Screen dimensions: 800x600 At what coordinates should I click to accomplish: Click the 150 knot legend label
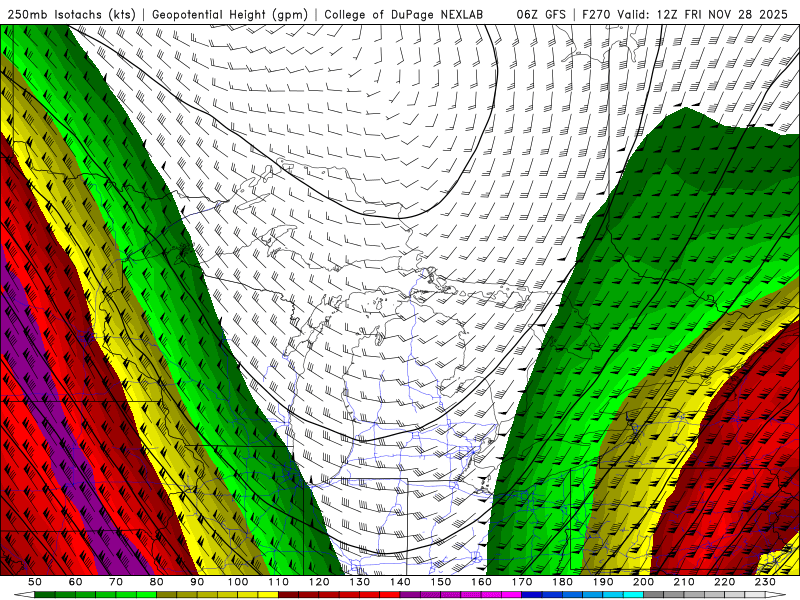tap(440, 582)
